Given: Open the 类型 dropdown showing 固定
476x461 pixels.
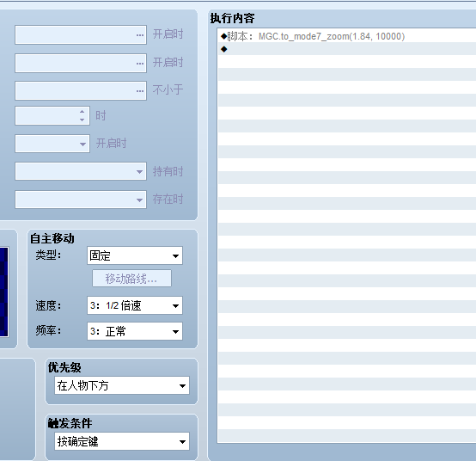Looking at the screenshot, I should pyautogui.click(x=135, y=255).
